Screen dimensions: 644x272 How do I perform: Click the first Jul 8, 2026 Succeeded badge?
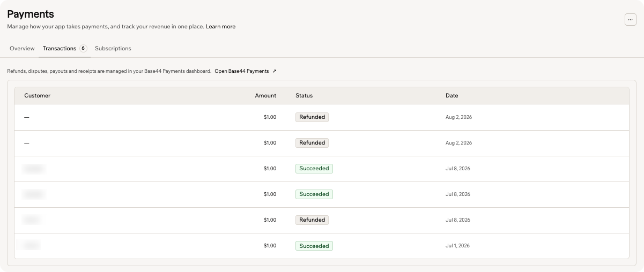click(314, 169)
